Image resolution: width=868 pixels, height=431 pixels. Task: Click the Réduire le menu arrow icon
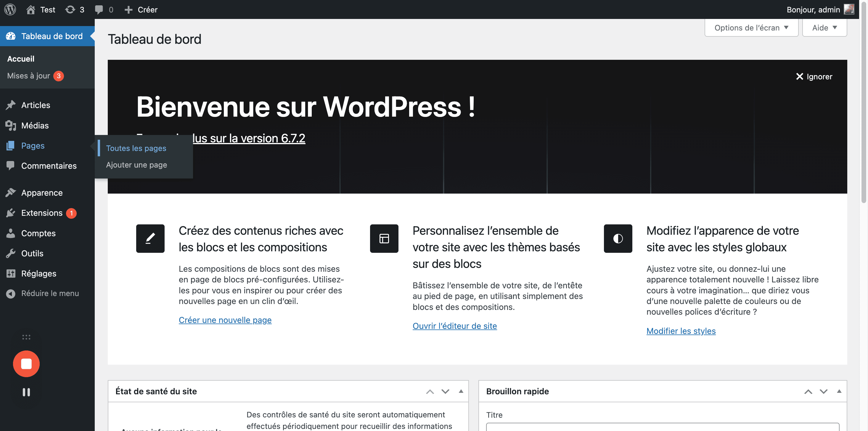(x=11, y=294)
